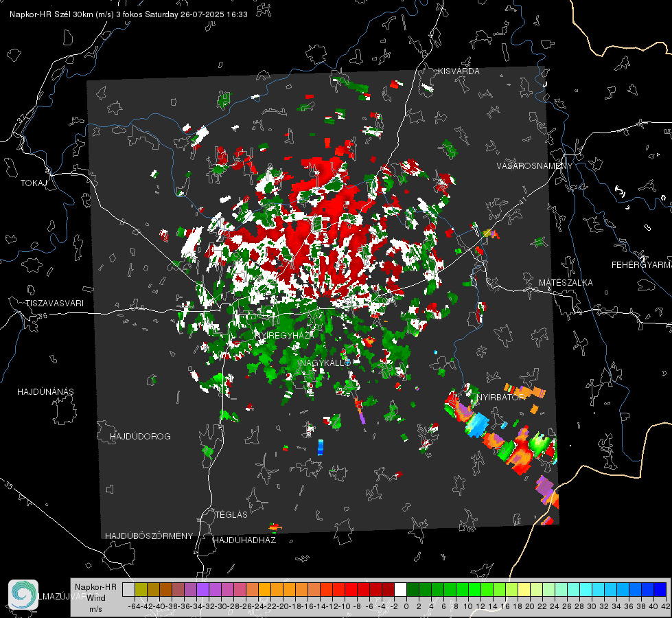
Task: Click the HAJDÚNÁNÁS city label
Action: tap(45, 391)
